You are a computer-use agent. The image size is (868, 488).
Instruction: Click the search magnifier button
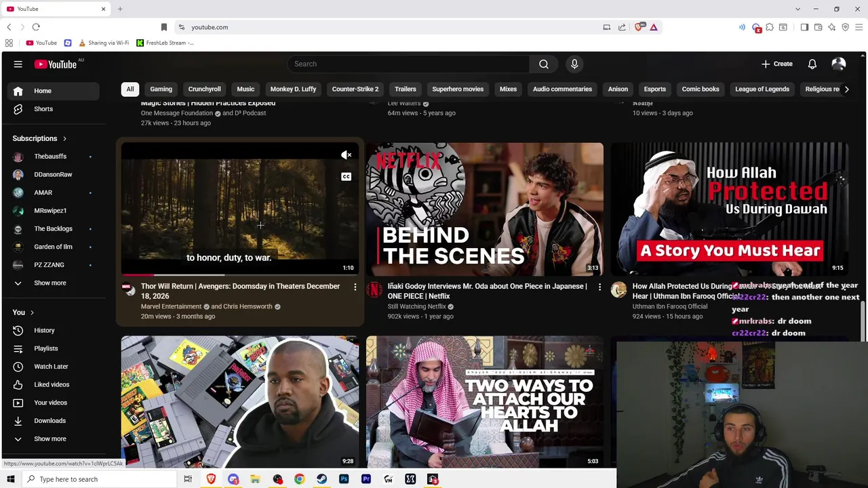tap(544, 64)
